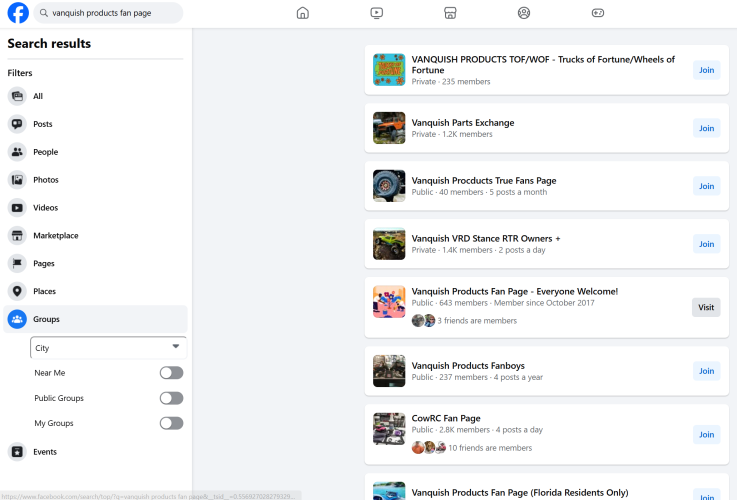This screenshot has height=500, width=737.
Task: Open the Watch video icon
Action: point(376,13)
